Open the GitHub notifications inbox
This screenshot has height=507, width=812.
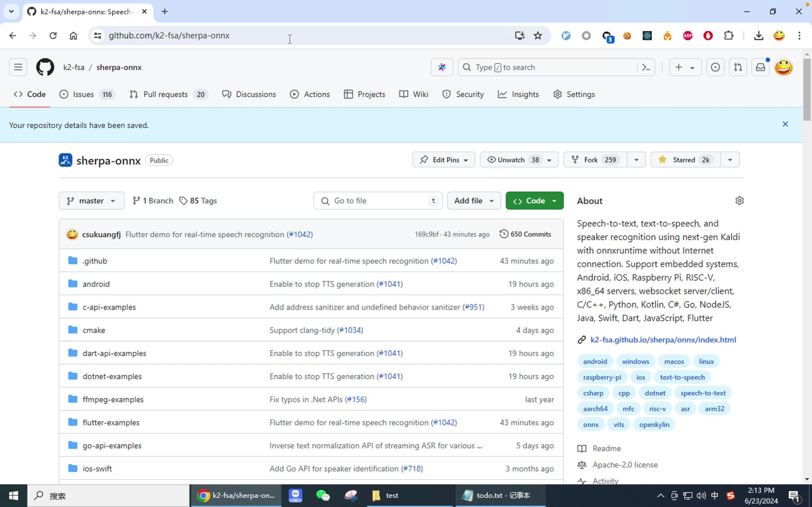760,67
